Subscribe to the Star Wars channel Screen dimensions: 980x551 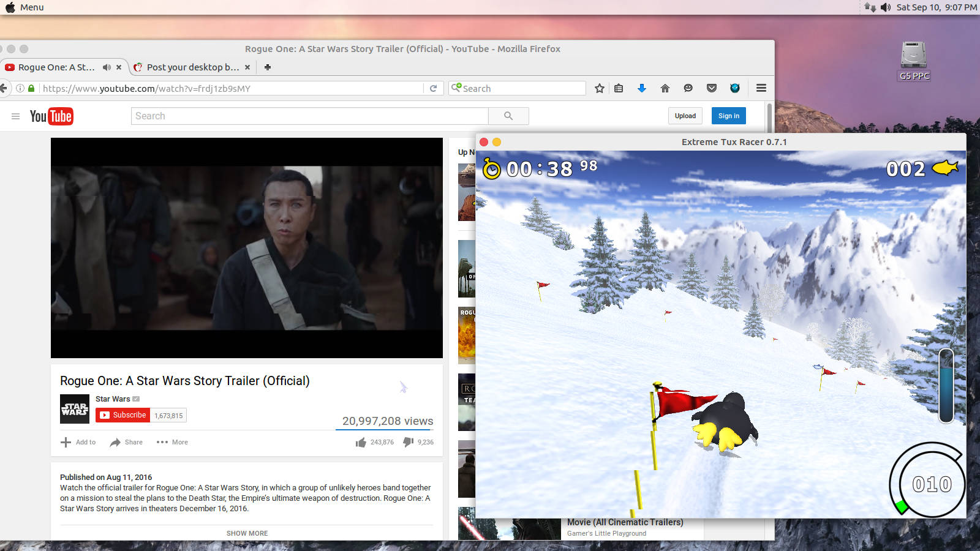coord(123,415)
